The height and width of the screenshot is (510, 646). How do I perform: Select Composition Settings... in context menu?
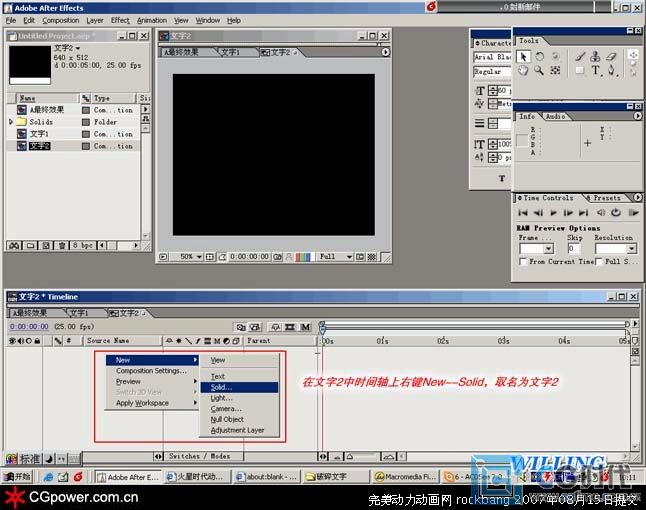(x=152, y=371)
